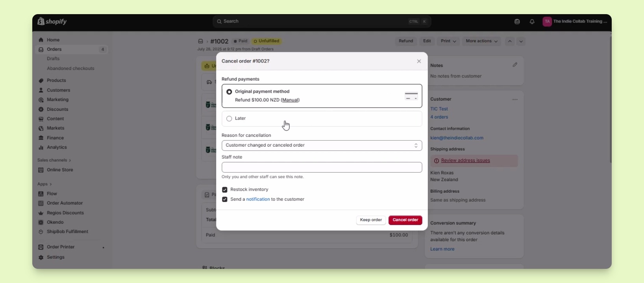The height and width of the screenshot is (283, 644).
Task: Click the Search field in the top bar
Action: [x=322, y=22]
